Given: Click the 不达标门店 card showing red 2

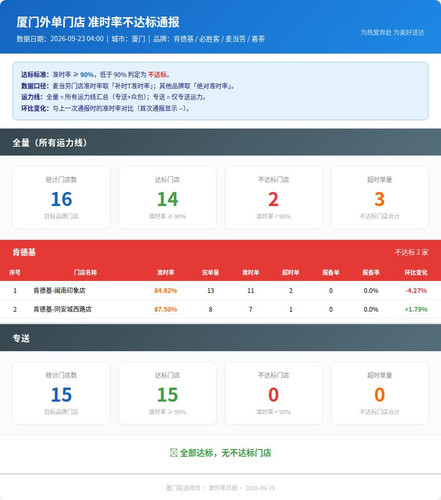Looking at the screenshot, I should tap(273, 198).
